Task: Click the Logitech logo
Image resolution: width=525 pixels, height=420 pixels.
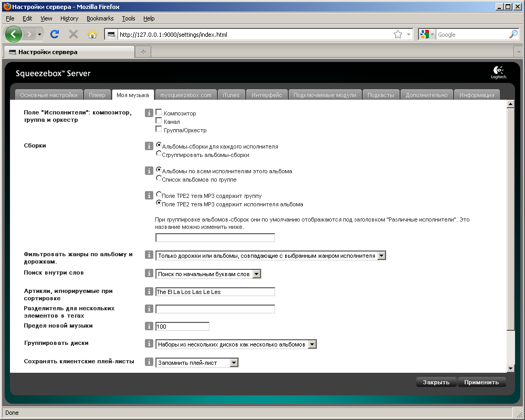Action: [x=499, y=72]
